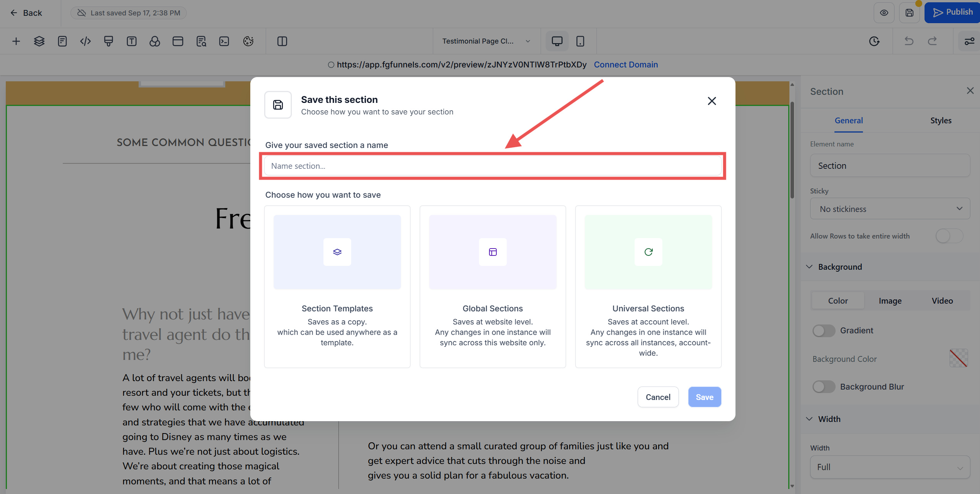Click the layers icon in toolbar
The width and height of the screenshot is (980, 494).
(x=39, y=41)
